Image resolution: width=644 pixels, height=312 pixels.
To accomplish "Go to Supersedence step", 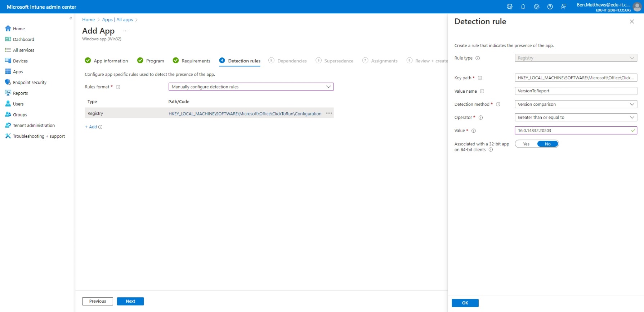I will tap(335, 61).
